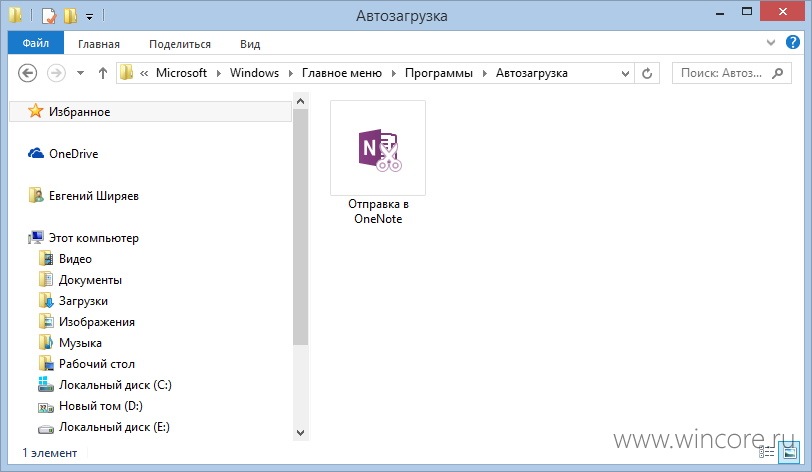Click the OneDrive cloud icon

tap(36, 153)
